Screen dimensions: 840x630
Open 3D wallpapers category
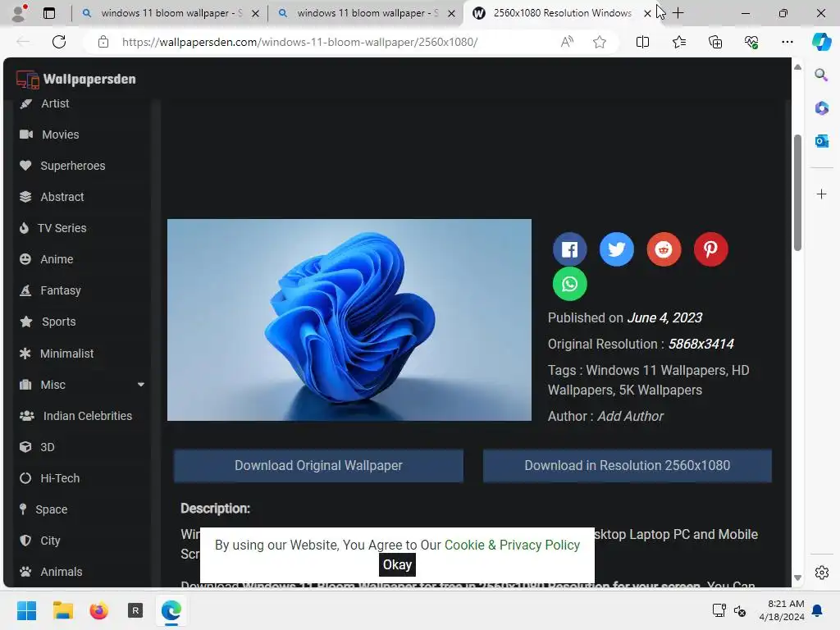(x=36, y=447)
